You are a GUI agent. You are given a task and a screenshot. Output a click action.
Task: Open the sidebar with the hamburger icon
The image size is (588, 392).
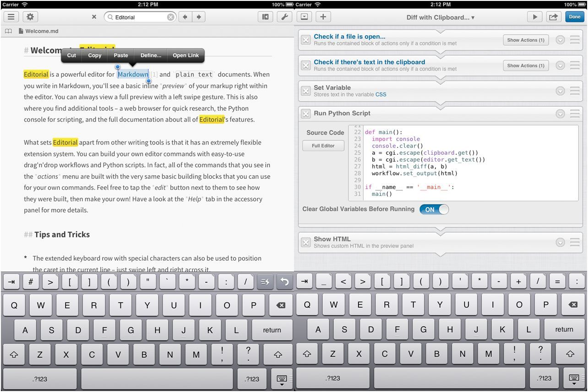[x=11, y=16]
